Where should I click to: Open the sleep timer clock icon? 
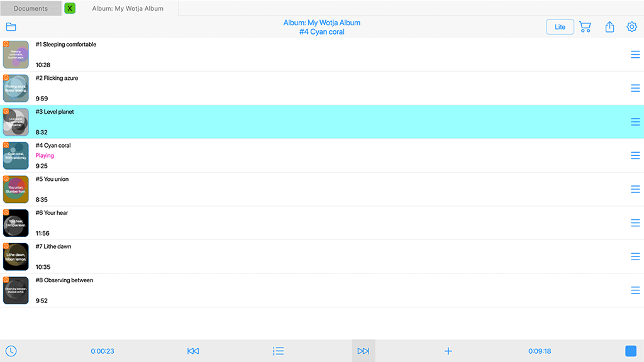click(11, 351)
